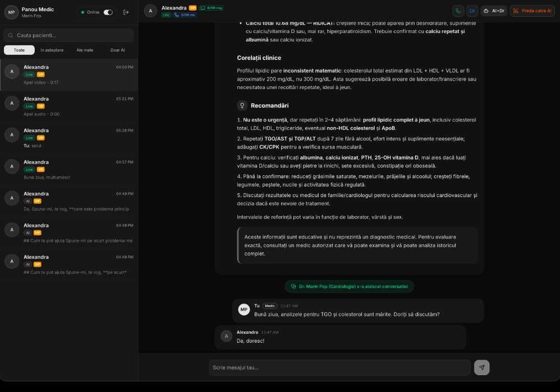Open the Alexandra chat 'pe scurt problema me'
This screenshot has width=560, height=392.
pos(69,233)
